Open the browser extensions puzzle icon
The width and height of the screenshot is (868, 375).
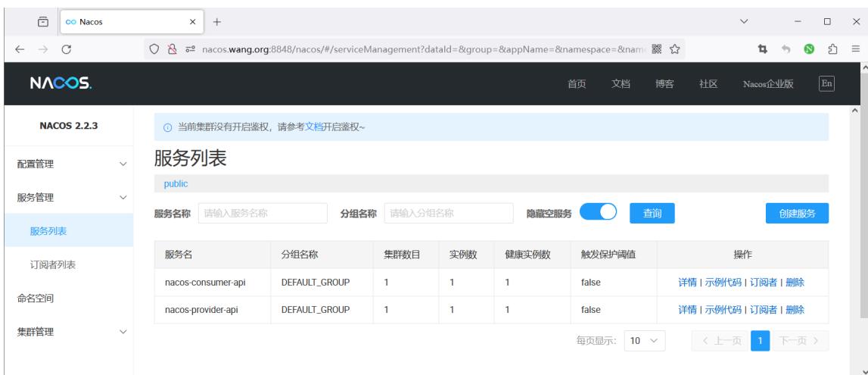coord(832,49)
